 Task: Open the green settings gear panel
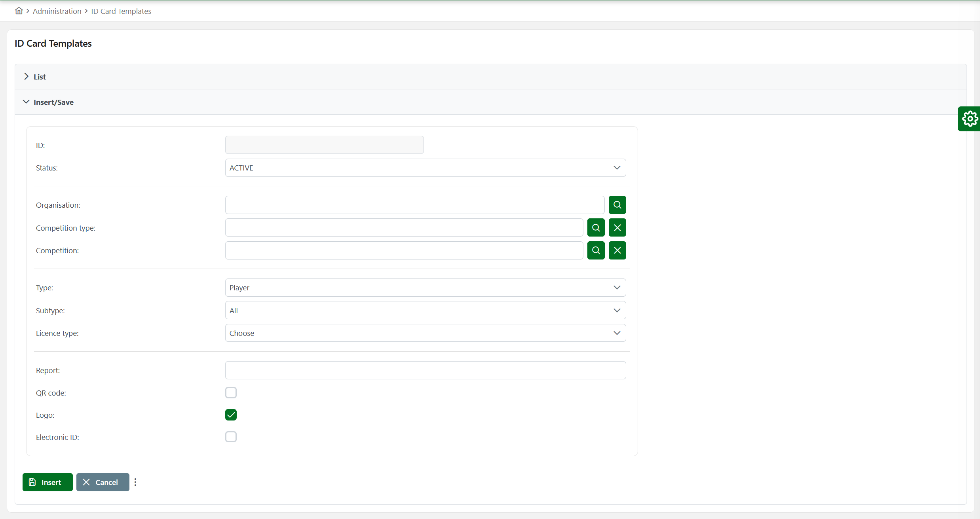point(969,119)
